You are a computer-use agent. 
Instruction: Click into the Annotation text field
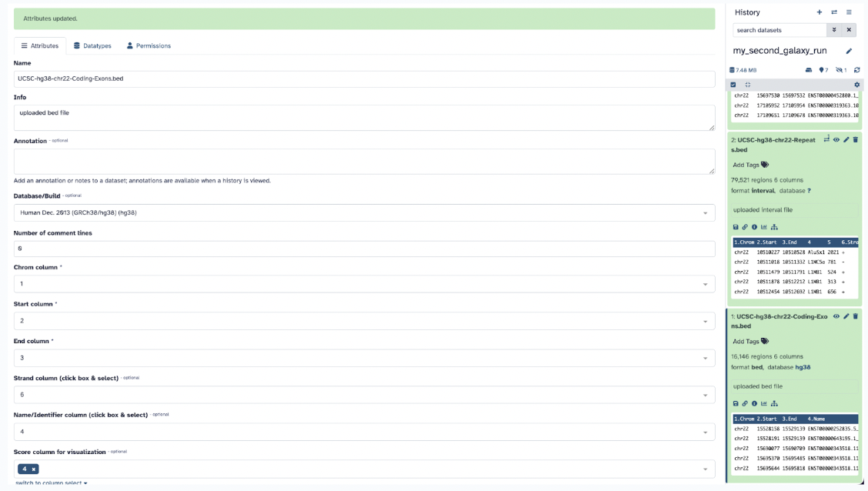click(364, 162)
